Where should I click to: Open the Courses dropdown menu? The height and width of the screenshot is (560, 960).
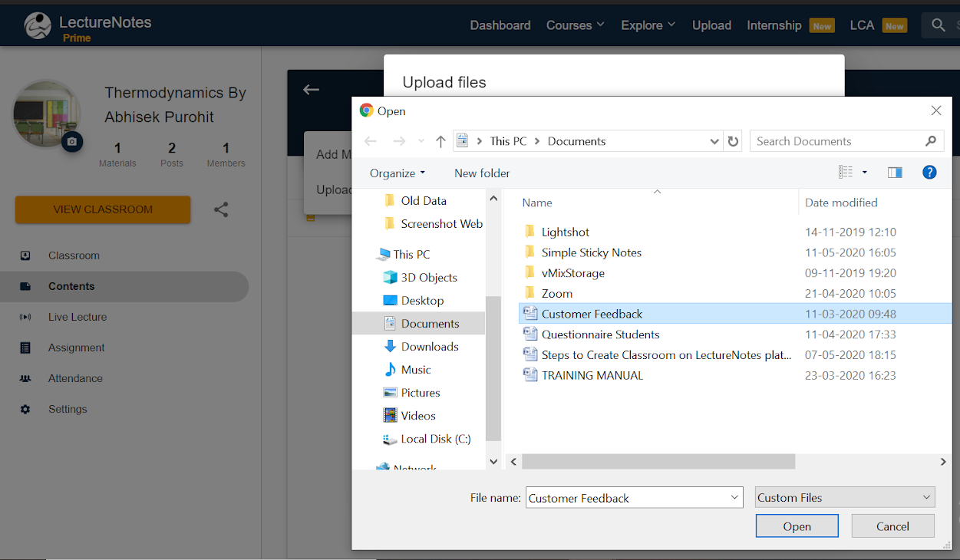(x=576, y=25)
